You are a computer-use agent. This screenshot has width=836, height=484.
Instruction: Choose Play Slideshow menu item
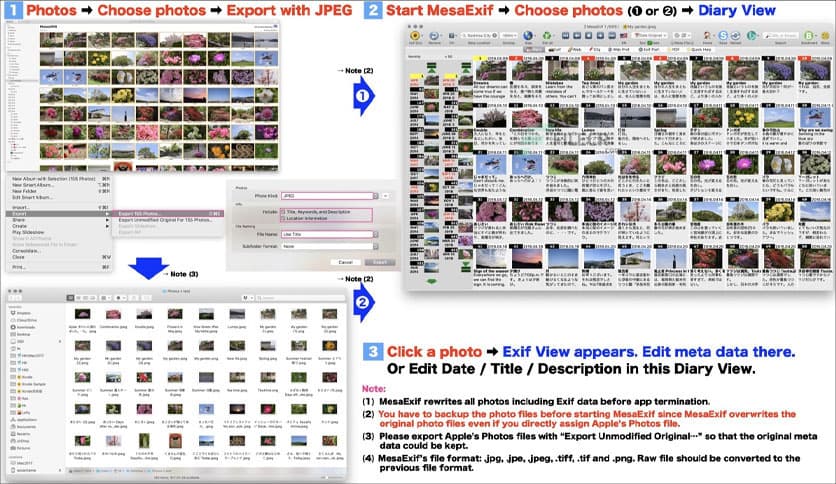pos(59,232)
